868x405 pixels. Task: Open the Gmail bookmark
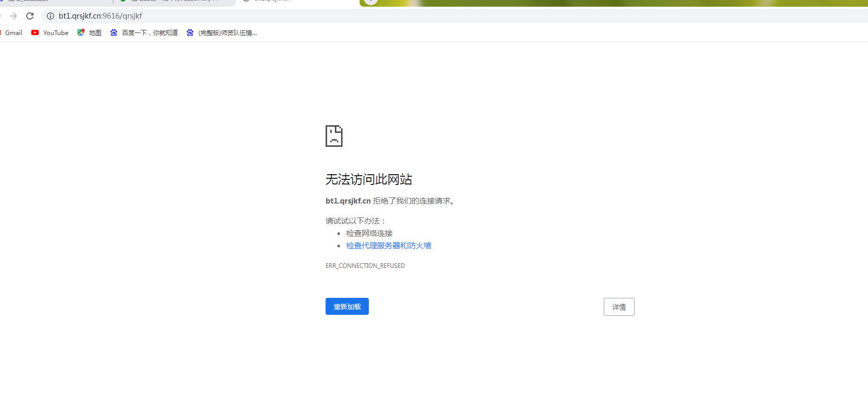click(13, 32)
